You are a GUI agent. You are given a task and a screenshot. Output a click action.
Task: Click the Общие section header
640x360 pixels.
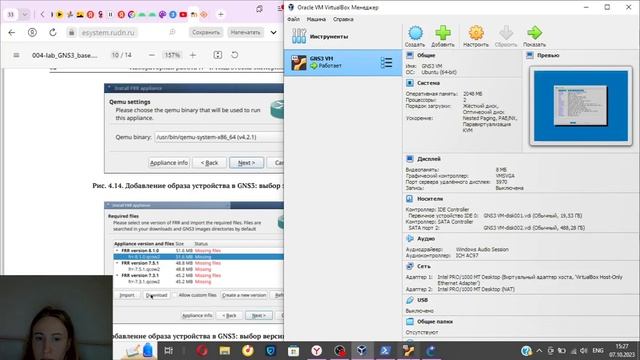tap(426, 55)
